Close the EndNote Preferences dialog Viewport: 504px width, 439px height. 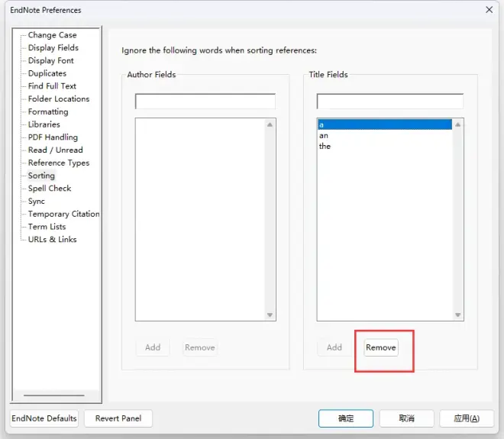pos(489,10)
